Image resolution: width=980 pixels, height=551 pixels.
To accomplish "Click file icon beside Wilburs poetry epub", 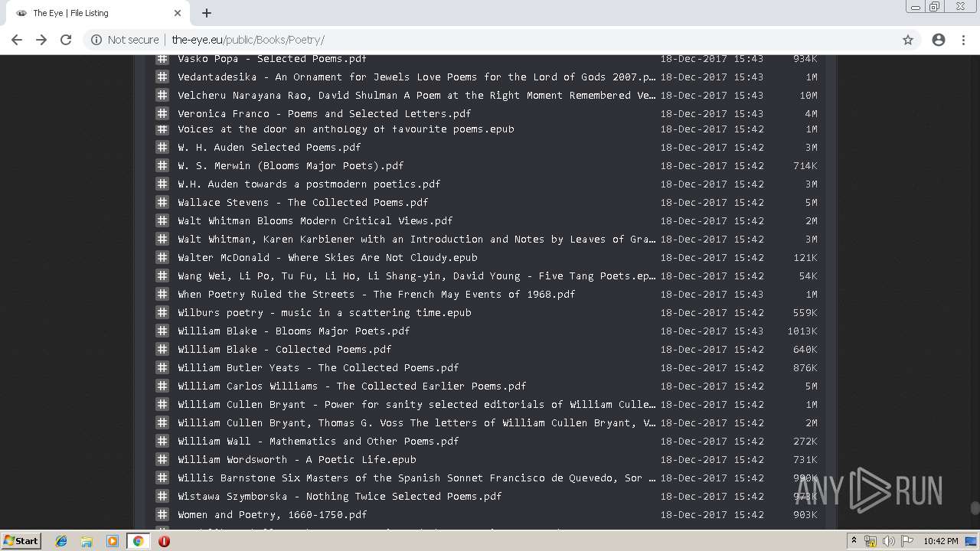I will [x=162, y=312].
